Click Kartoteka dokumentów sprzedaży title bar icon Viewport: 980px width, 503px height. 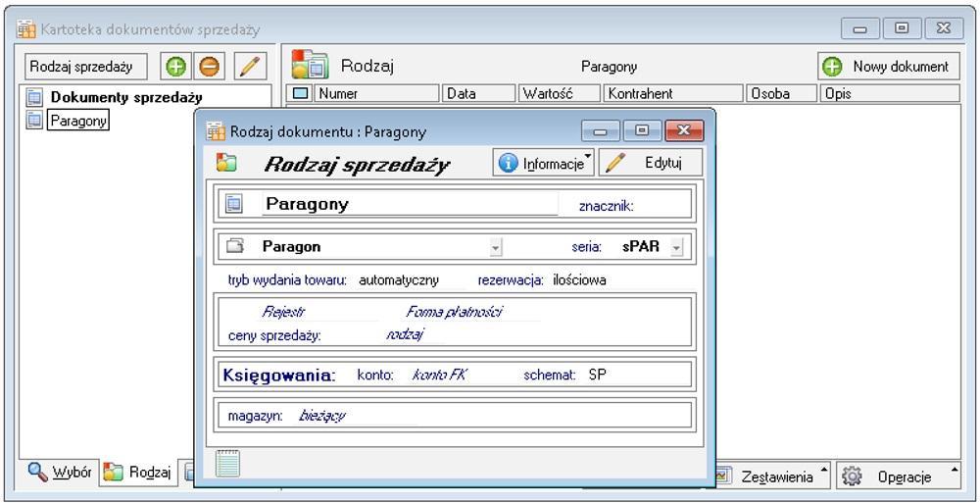coord(26,28)
